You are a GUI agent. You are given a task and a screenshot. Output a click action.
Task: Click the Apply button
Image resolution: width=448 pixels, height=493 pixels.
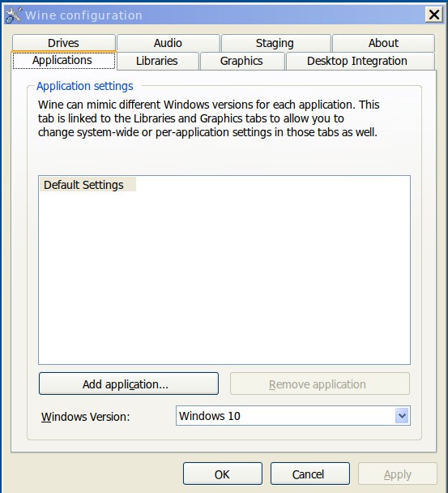point(398,474)
